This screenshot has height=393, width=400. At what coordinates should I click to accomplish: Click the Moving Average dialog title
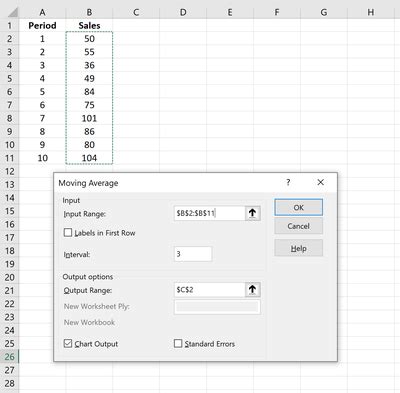click(88, 183)
